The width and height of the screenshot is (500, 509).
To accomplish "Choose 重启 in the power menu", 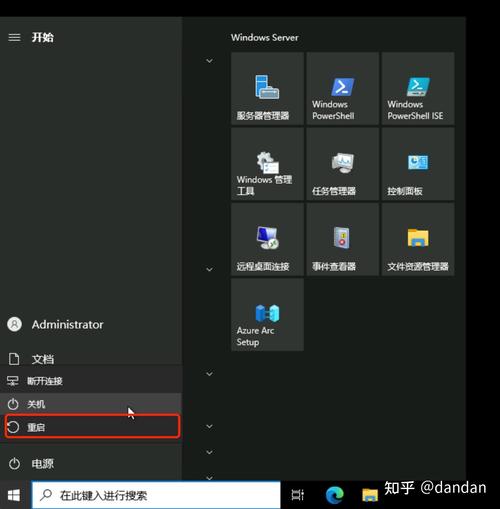I will click(x=92, y=427).
